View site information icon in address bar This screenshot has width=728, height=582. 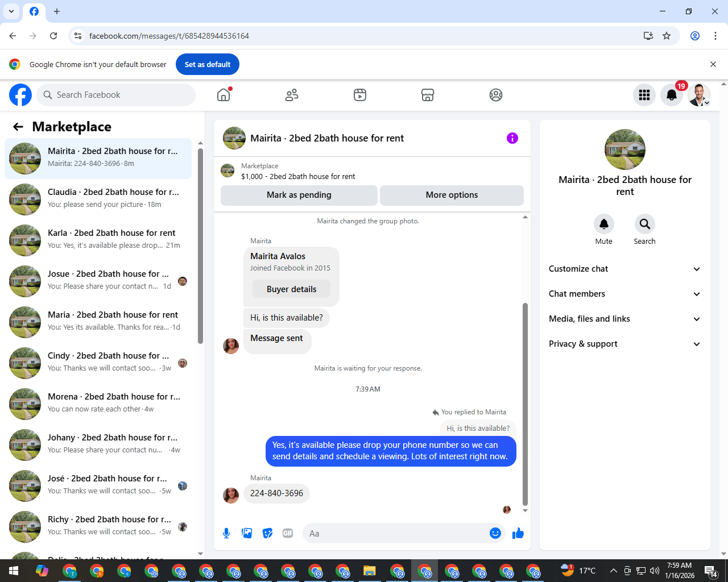[78, 36]
